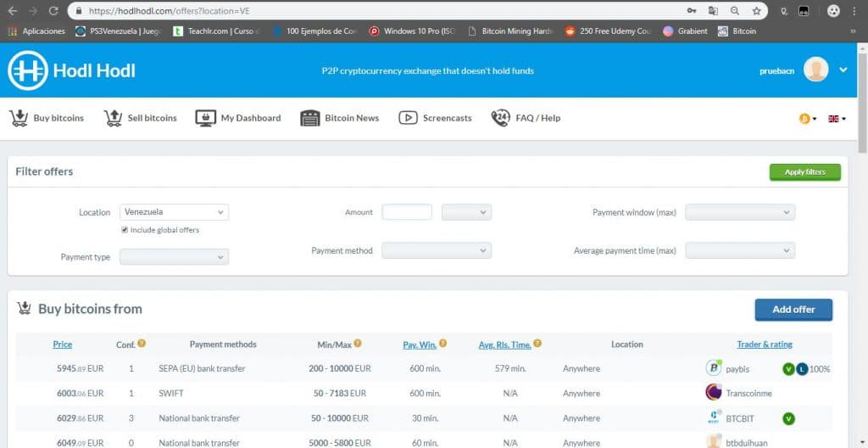Open Location dropdown showing Venezuela

tap(174, 212)
